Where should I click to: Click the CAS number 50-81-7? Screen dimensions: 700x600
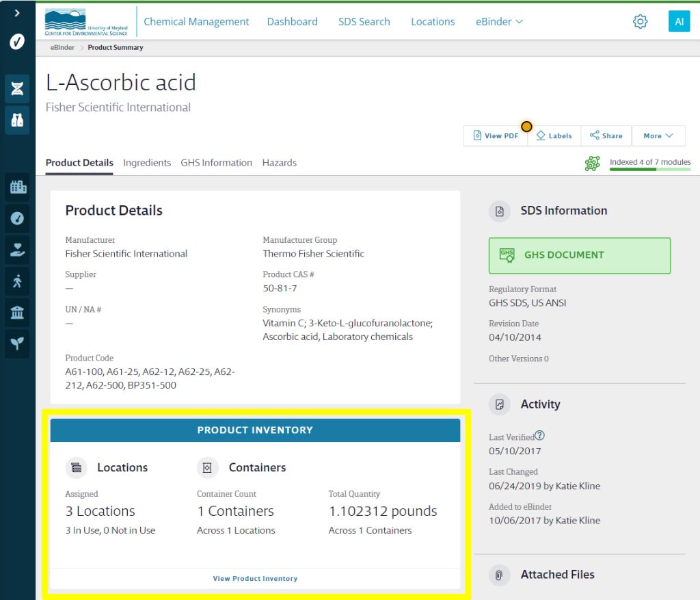[x=280, y=288]
